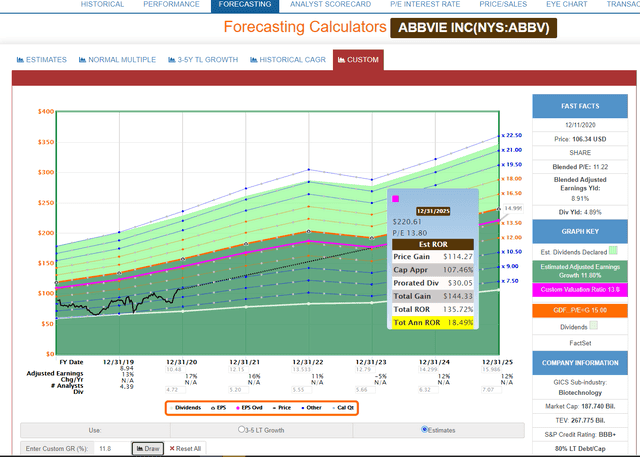The height and width of the screenshot is (457, 640).
Task: Click the Est. Dividends Declared color swatch
Action: tap(613, 251)
